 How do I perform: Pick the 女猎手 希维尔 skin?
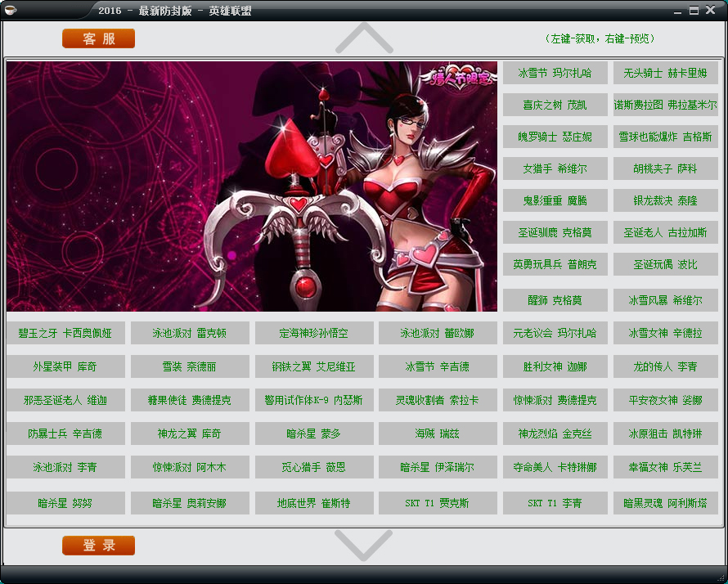(x=555, y=168)
